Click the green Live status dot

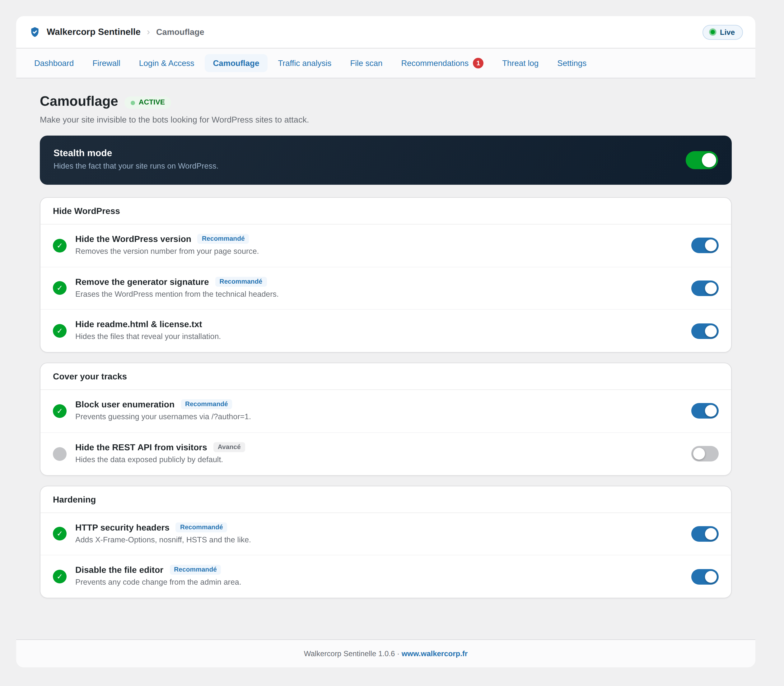713,32
